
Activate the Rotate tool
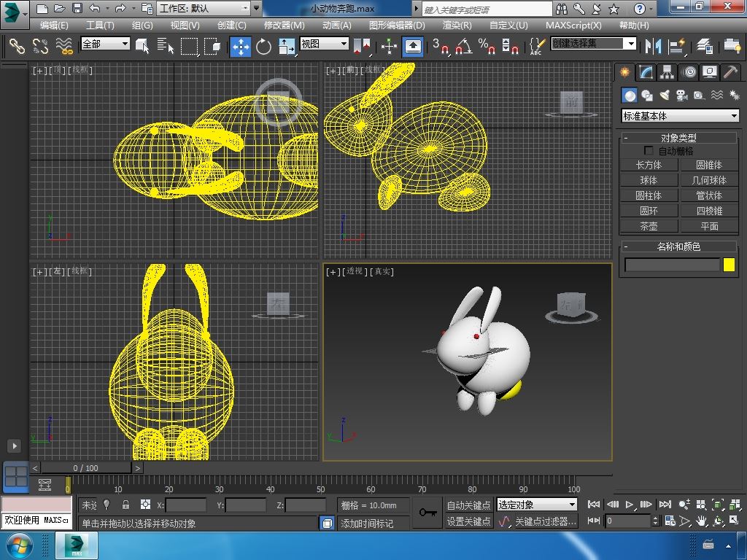[x=263, y=47]
